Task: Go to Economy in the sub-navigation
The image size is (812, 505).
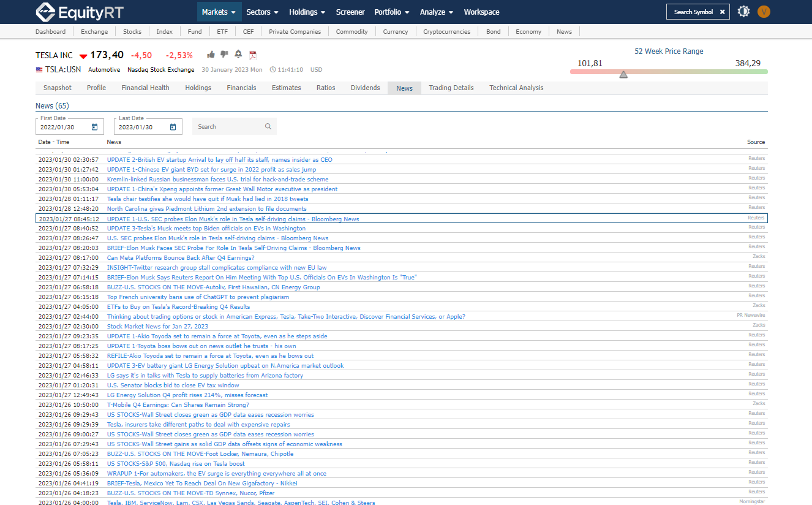Action: point(528,31)
